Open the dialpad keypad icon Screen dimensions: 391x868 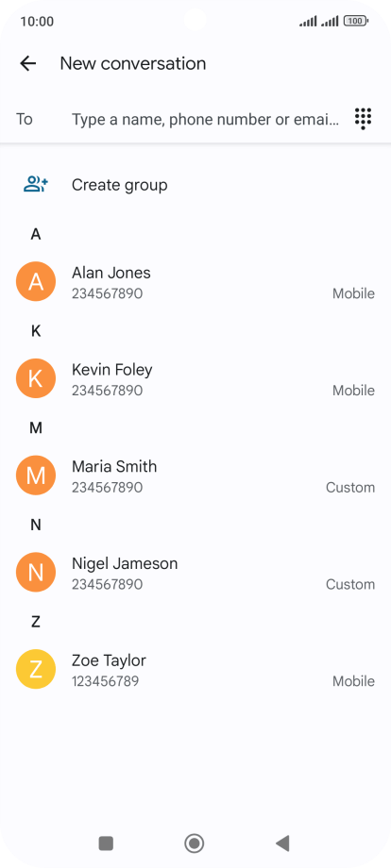(364, 119)
